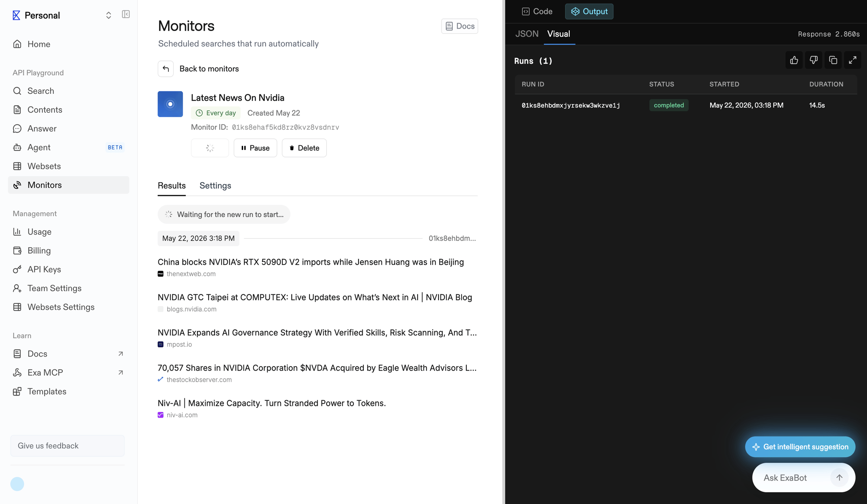Click the Back to monitors arrow button
The image size is (867, 504).
165,69
